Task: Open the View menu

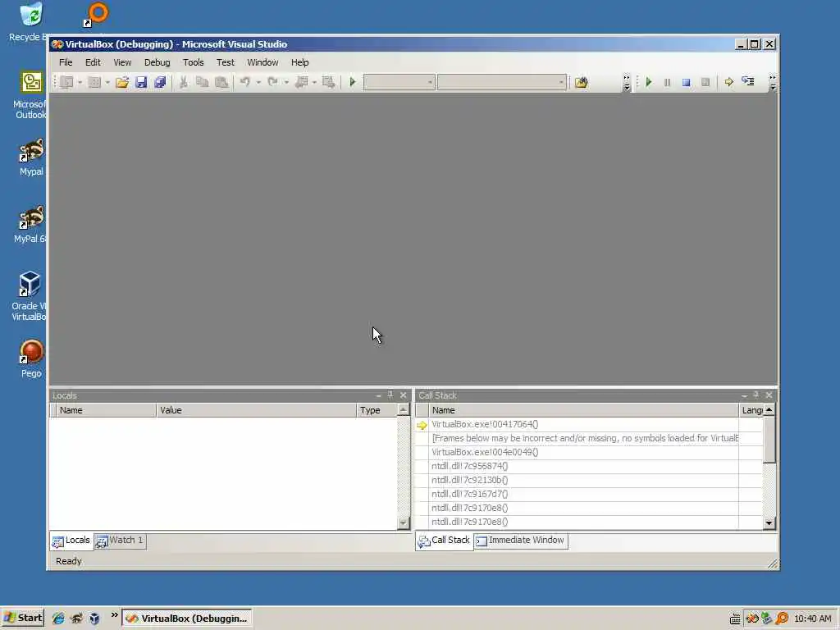Action: 122,62
